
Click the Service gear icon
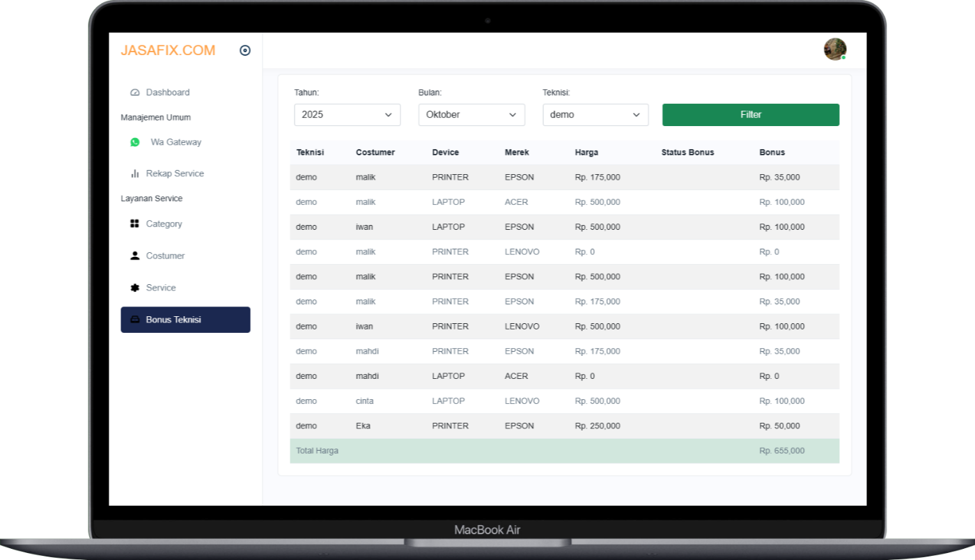pyautogui.click(x=135, y=288)
